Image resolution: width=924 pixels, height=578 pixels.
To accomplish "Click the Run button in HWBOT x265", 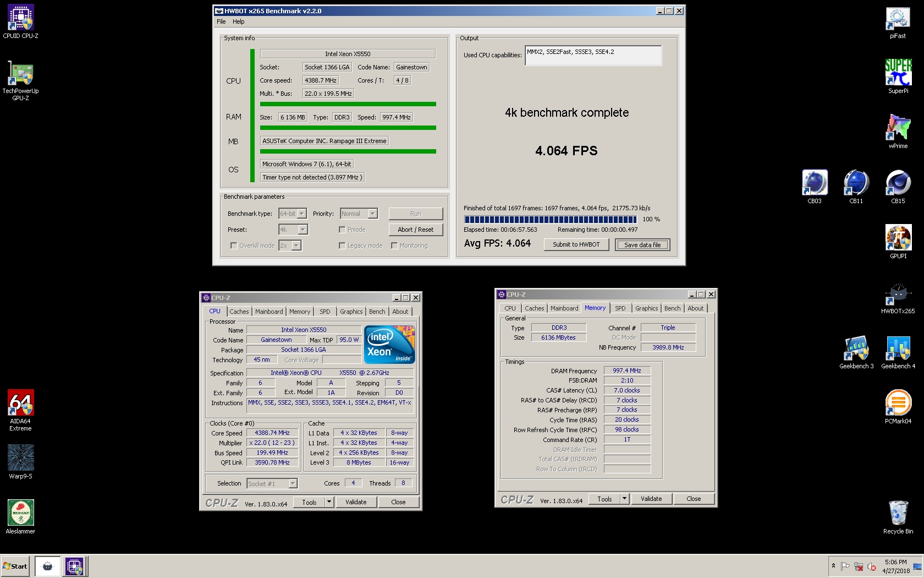I will [x=415, y=214].
